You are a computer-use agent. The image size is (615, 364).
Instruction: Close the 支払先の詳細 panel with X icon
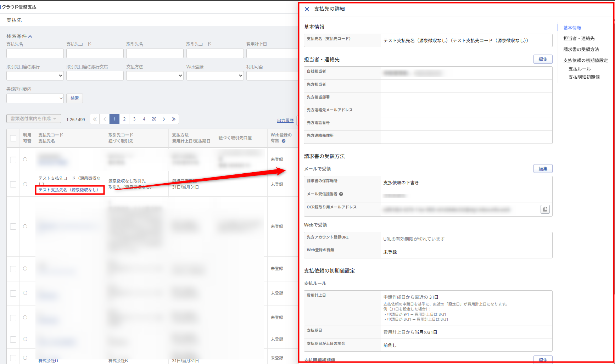(307, 9)
